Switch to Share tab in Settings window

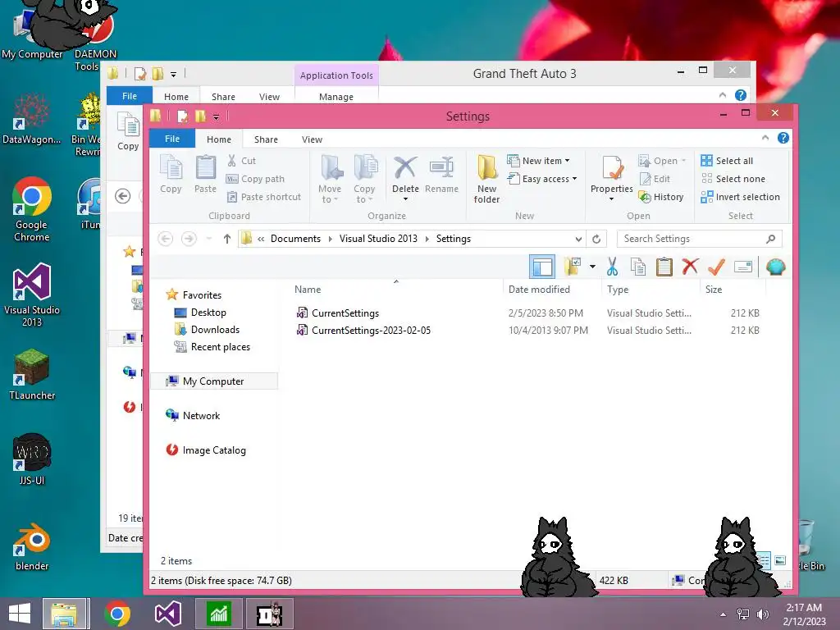tap(266, 139)
